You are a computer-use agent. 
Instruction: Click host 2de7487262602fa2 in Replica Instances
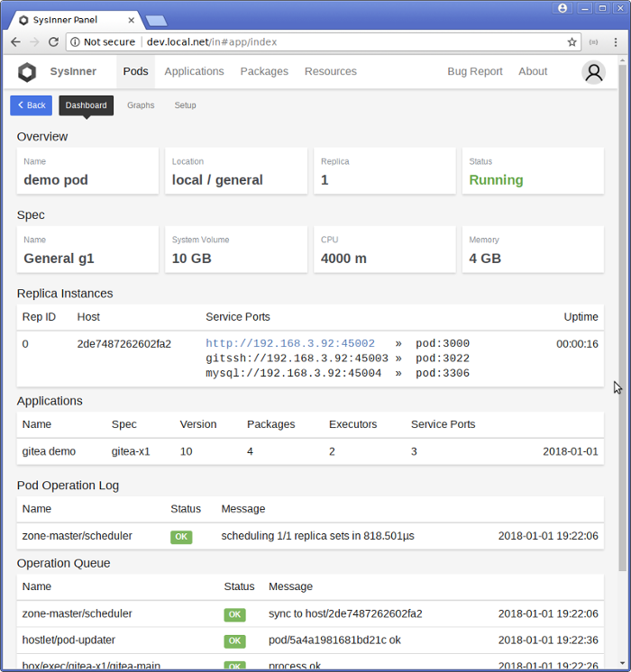click(x=124, y=344)
